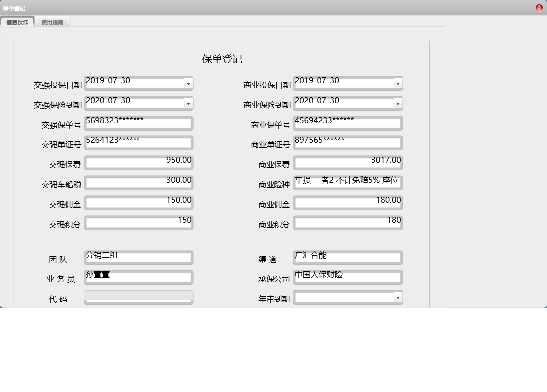Image resolution: width=547 pixels, height=392 pixels.
Task: Focus the 商业单证号 input field
Action: pyautogui.click(x=348, y=143)
